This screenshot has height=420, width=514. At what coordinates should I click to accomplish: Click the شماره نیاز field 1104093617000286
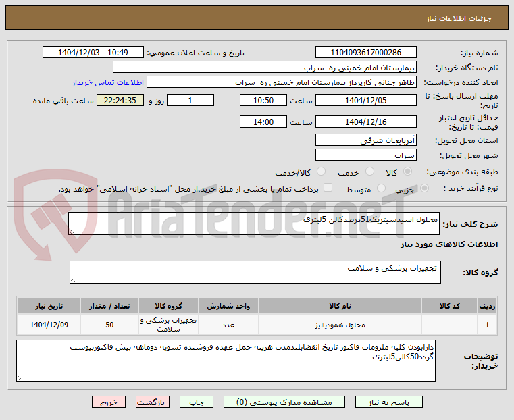tap(366, 52)
